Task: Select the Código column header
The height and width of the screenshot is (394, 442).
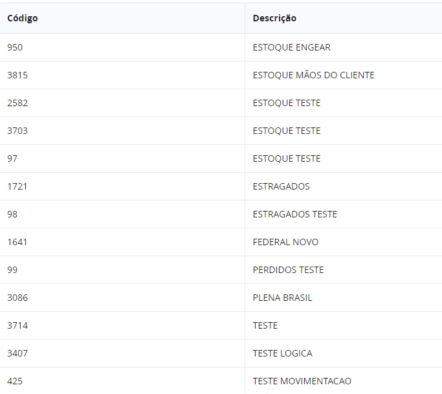Action: pos(22,18)
